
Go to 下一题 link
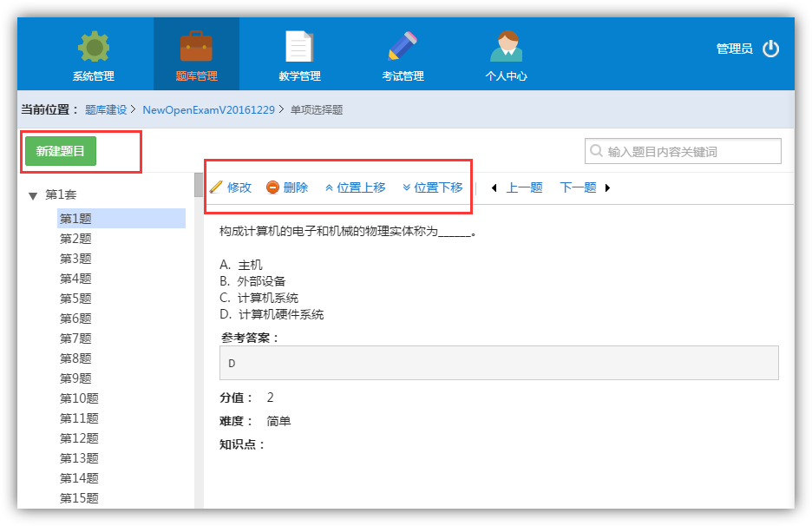click(578, 187)
